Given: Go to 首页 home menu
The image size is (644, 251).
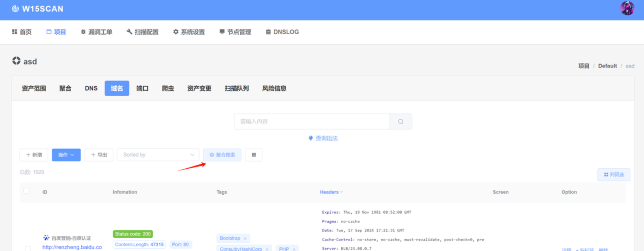Looking at the screenshot, I should [x=22, y=32].
